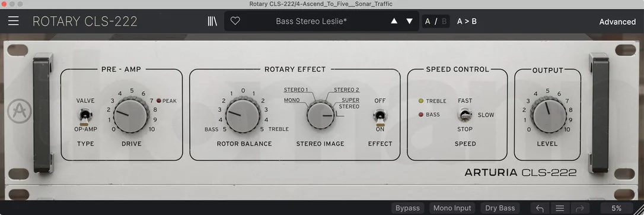Click the preset name Bass Stereo Leslie
644x215 pixels.
(x=311, y=21)
